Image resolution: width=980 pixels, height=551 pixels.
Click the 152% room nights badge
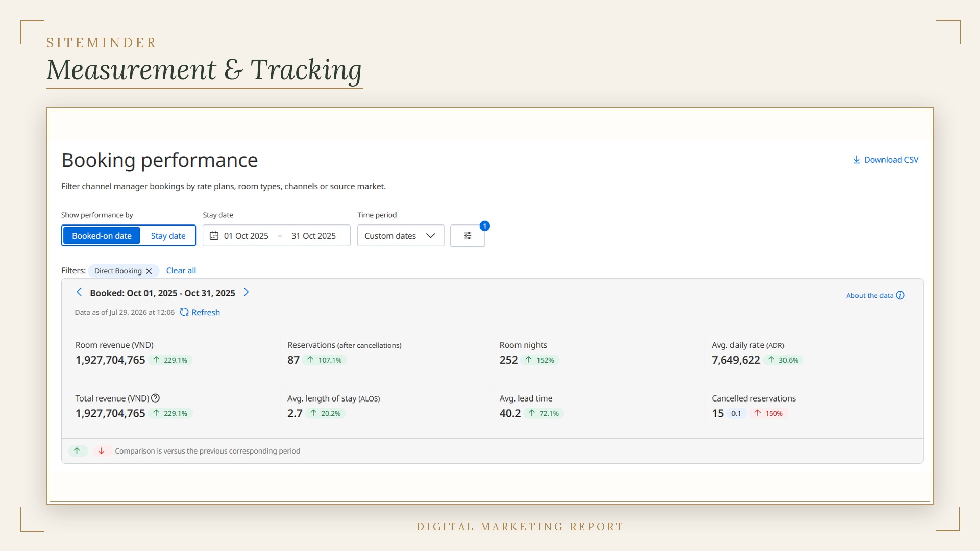click(541, 360)
